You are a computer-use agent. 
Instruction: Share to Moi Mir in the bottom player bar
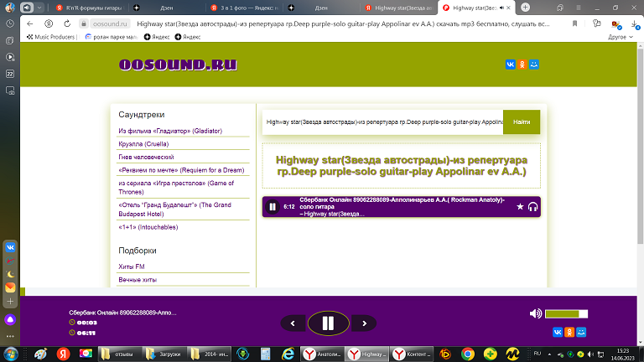581,332
